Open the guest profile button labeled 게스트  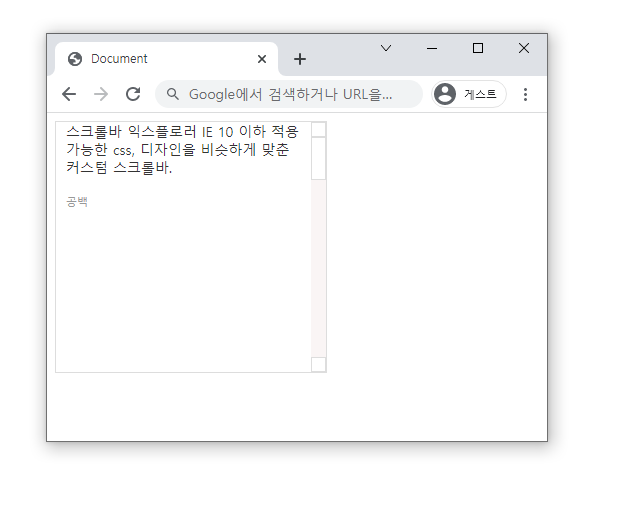pos(469,94)
